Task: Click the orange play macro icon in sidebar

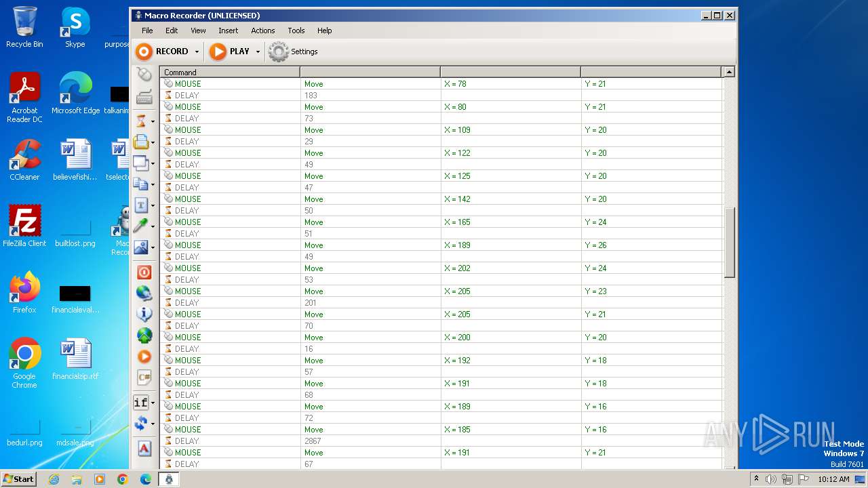Action: coord(144,356)
